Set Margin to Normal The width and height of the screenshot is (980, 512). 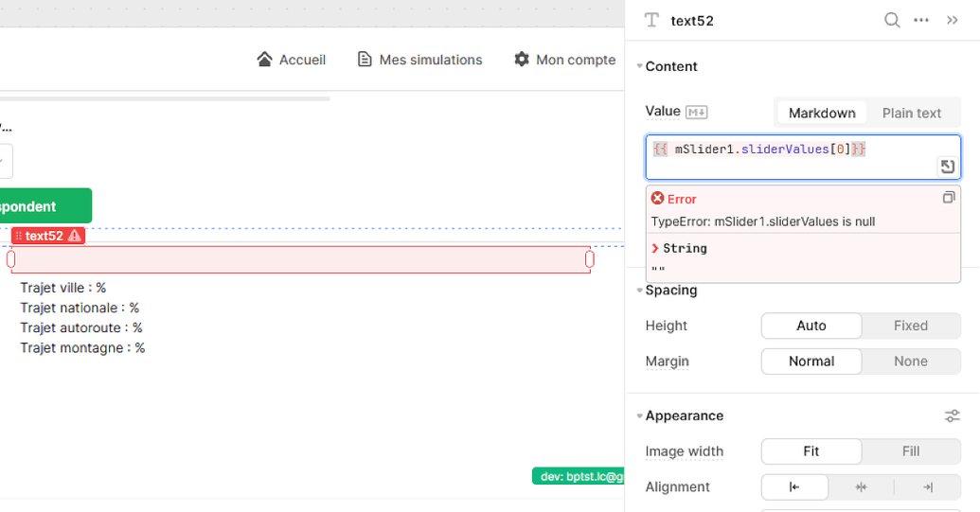tap(811, 361)
